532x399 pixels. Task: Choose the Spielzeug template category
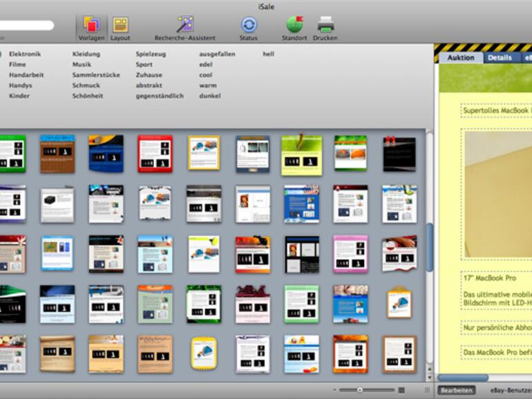(151, 54)
